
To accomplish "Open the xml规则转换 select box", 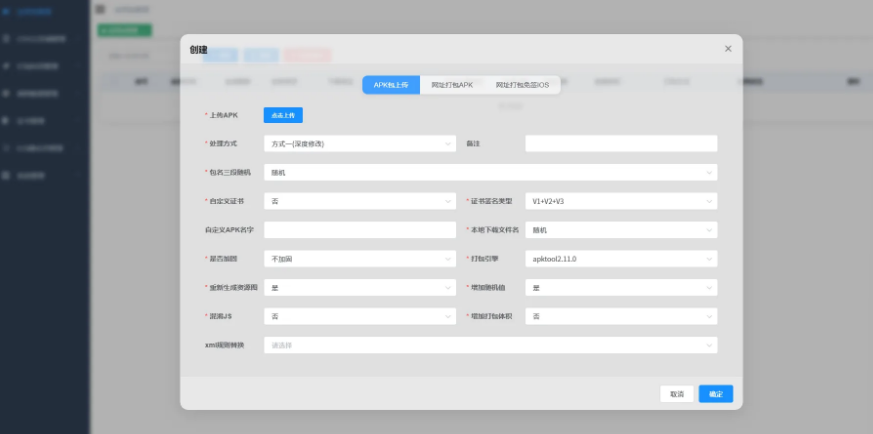I will tap(490, 345).
